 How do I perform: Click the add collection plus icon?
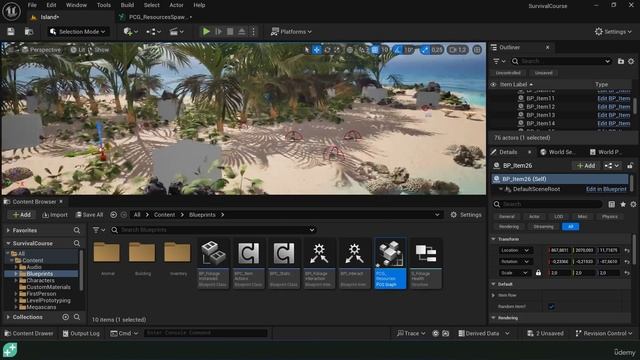tap(65, 317)
